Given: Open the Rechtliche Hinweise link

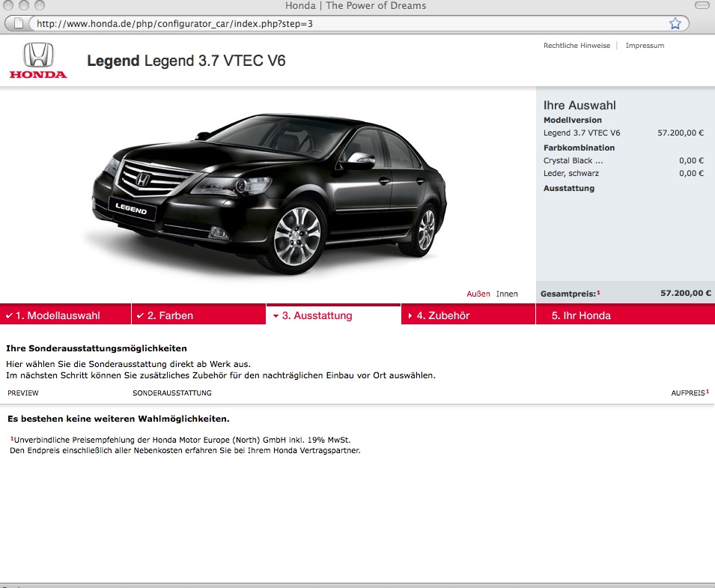Looking at the screenshot, I should click(576, 46).
